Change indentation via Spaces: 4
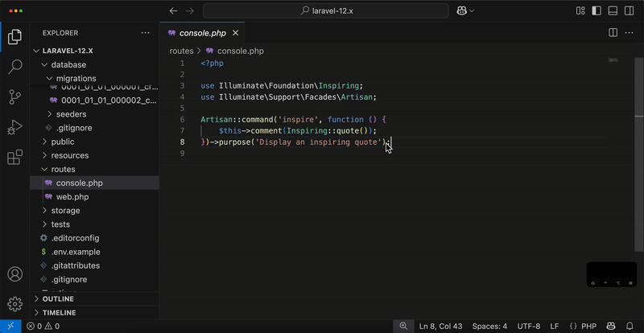 489,327
